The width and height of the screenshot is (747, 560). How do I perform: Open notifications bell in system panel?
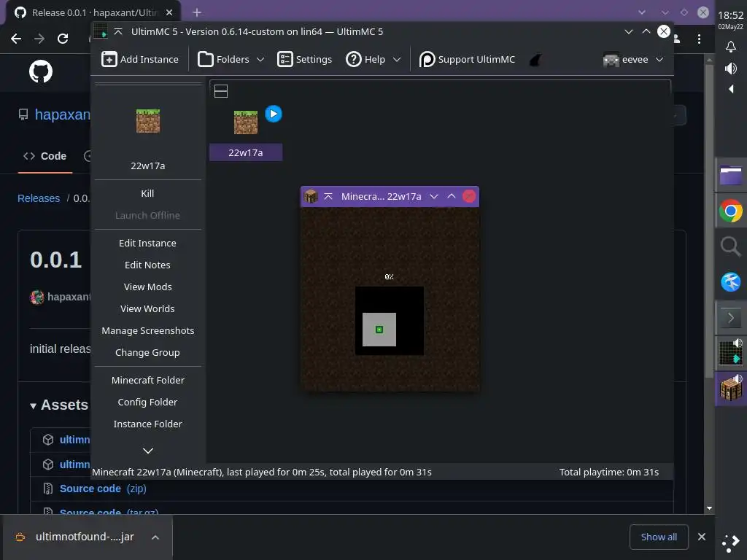(x=731, y=46)
